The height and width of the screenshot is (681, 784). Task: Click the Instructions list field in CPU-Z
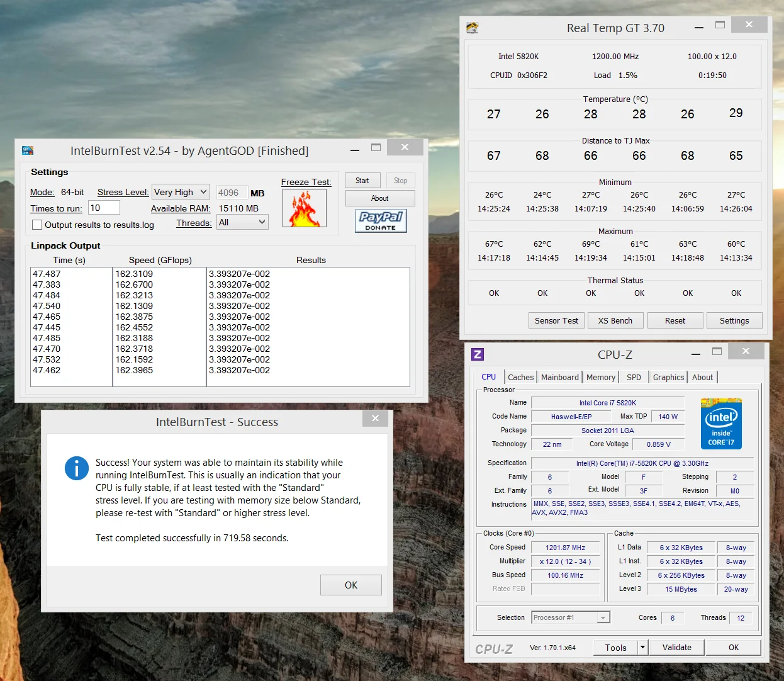point(642,508)
